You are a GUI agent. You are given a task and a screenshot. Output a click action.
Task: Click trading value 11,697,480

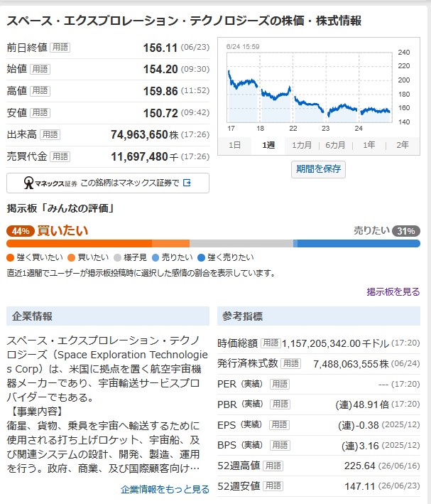coord(139,157)
